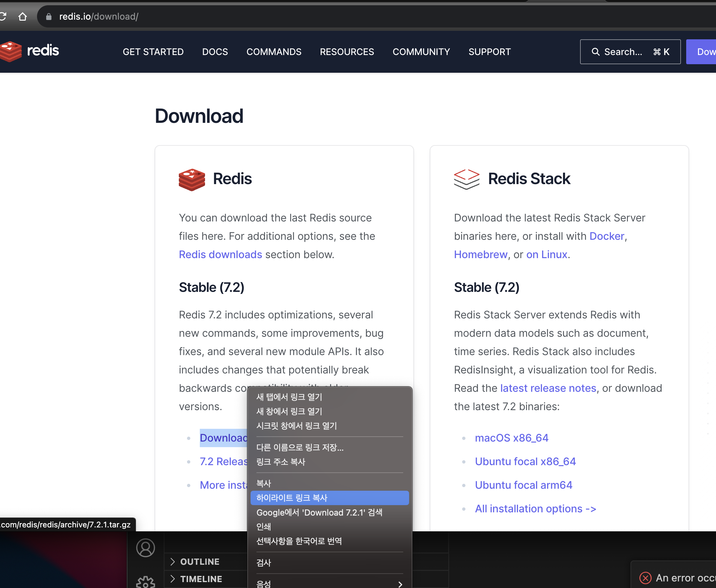Choose 다른 이름으로 링크 저장 option
Image resolution: width=716 pixels, height=588 pixels.
point(330,447)
